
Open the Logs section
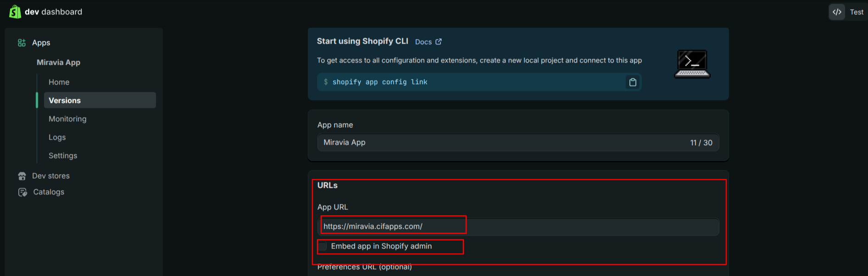[x=57, y=137]
